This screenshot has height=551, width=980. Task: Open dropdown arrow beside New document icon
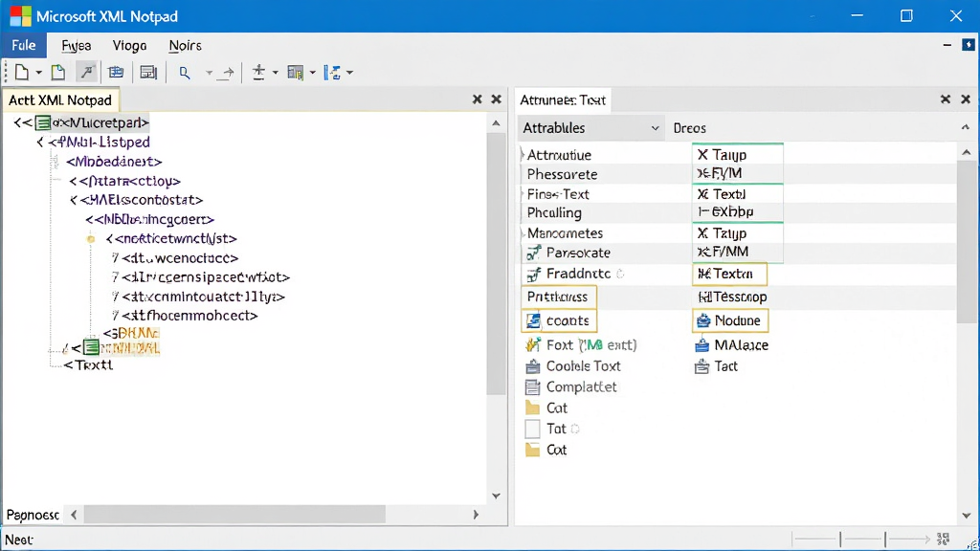click(x=38, y=73)
